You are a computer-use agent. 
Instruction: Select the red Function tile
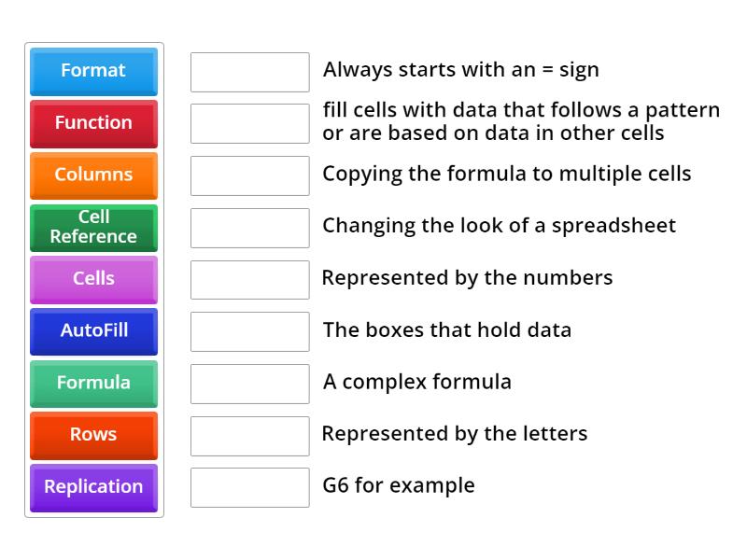(x=93, y=123)
